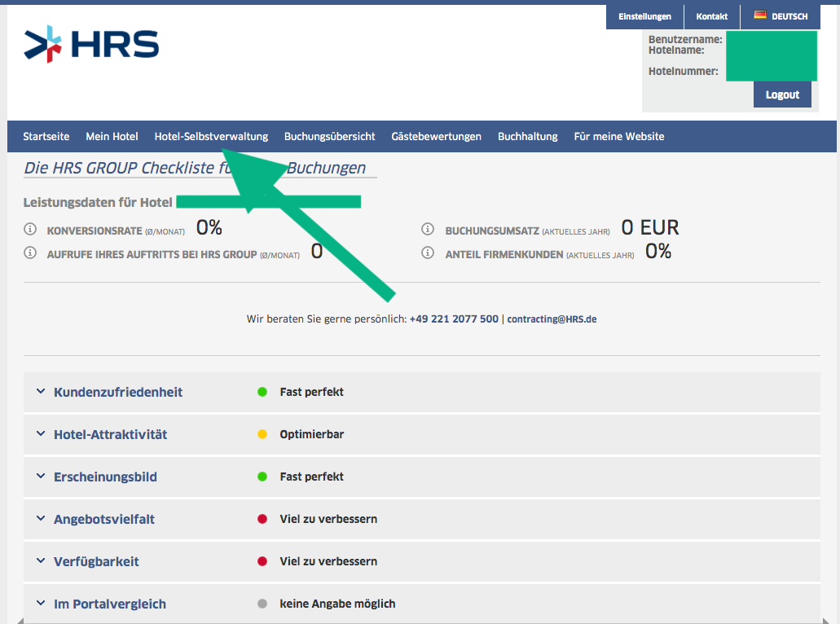The image size is (840, 624).
Task: Open info icon beside Buchungsumsatz
Action: click(x=428, y=229)
